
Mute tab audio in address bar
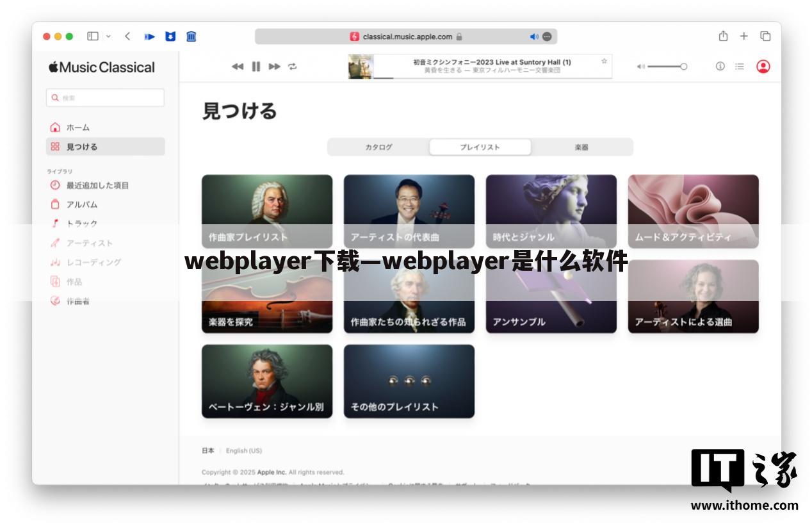tap(534, 37)
